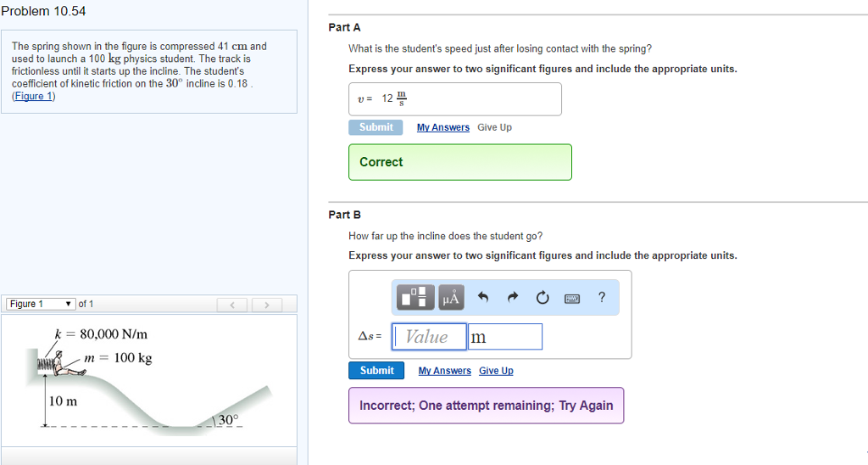868x465 pixels.
Task: Click the Part B heading
Action: 344,215
